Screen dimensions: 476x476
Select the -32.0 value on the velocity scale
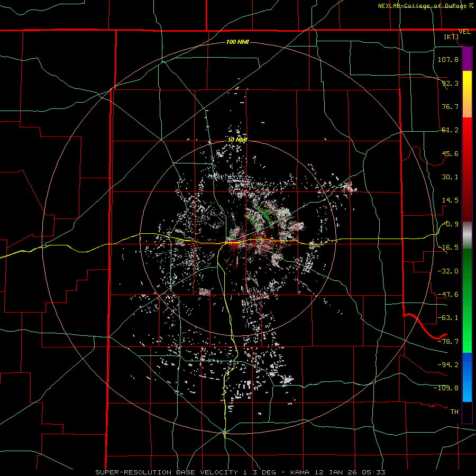coord(448,271)
